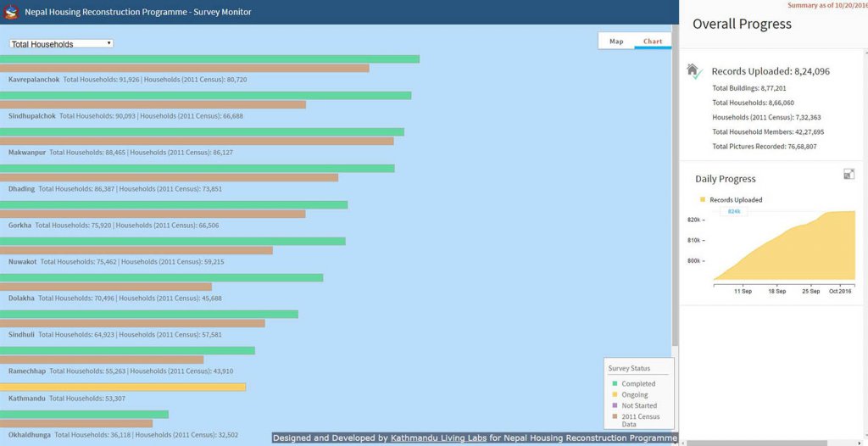Image resolution: width=868 pixels, height=446 pixels.
Task: Toggle the Completed legend entry
Action: (634, 383)
